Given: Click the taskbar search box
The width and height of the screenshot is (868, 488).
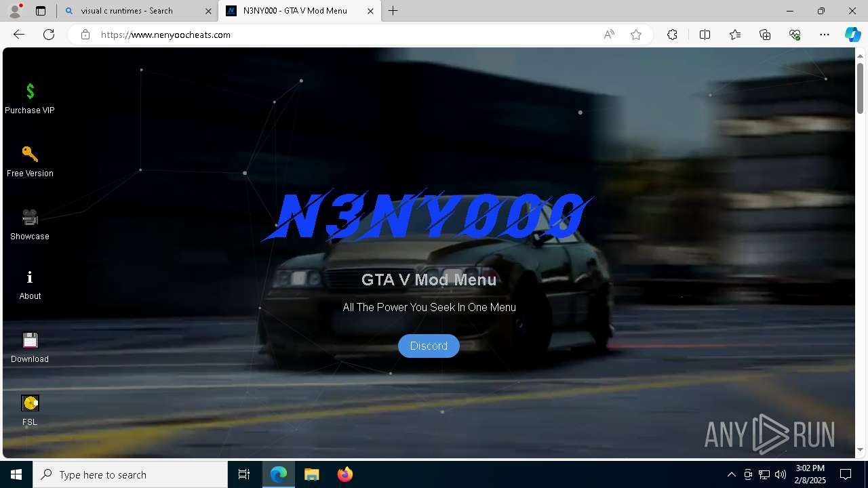Looking at the screenshot, I should tap(130, 474).
